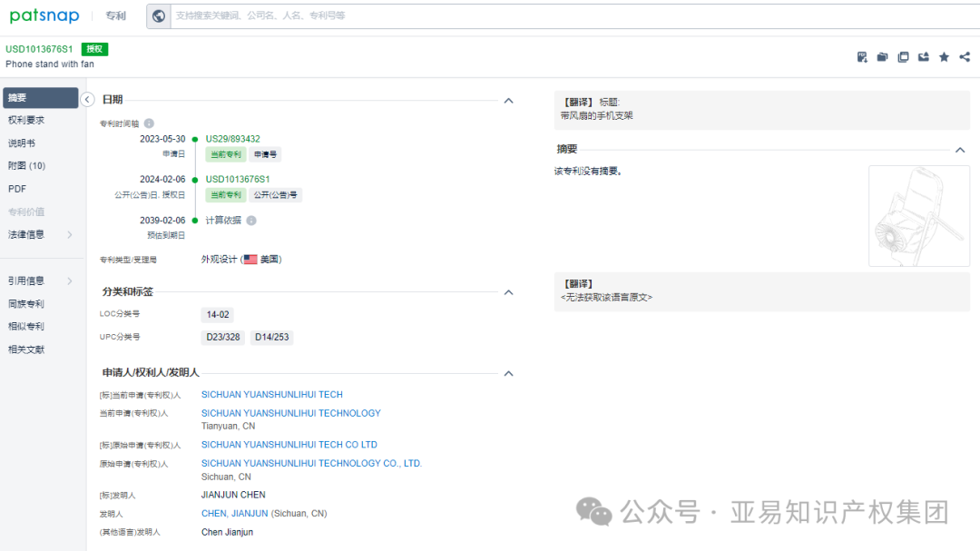Screen dimensions: 980x551
Task: Click the LOC classification tag 14-02
Action: point(218,315)
